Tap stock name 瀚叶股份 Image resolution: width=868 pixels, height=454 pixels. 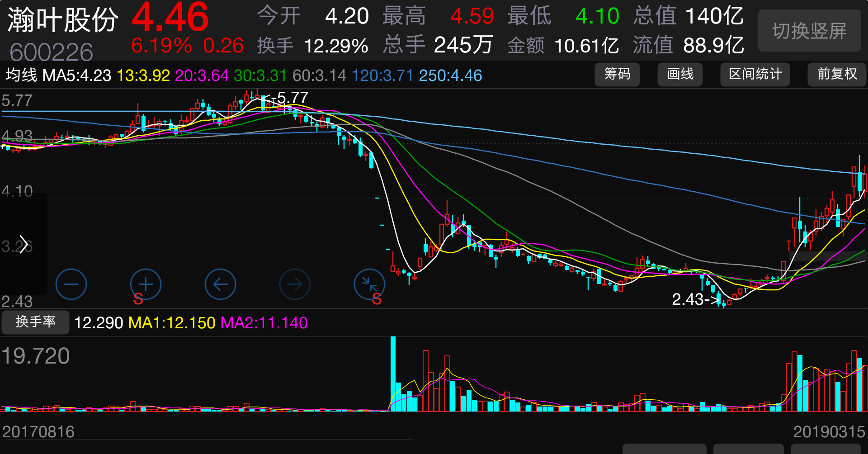tap(63, 20)
